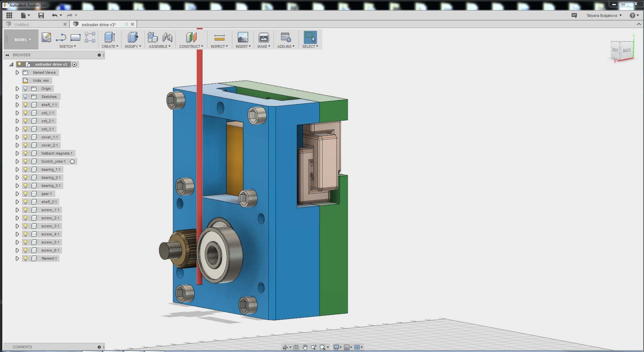Expand the Sketches folder in the browser

point(17,97)
